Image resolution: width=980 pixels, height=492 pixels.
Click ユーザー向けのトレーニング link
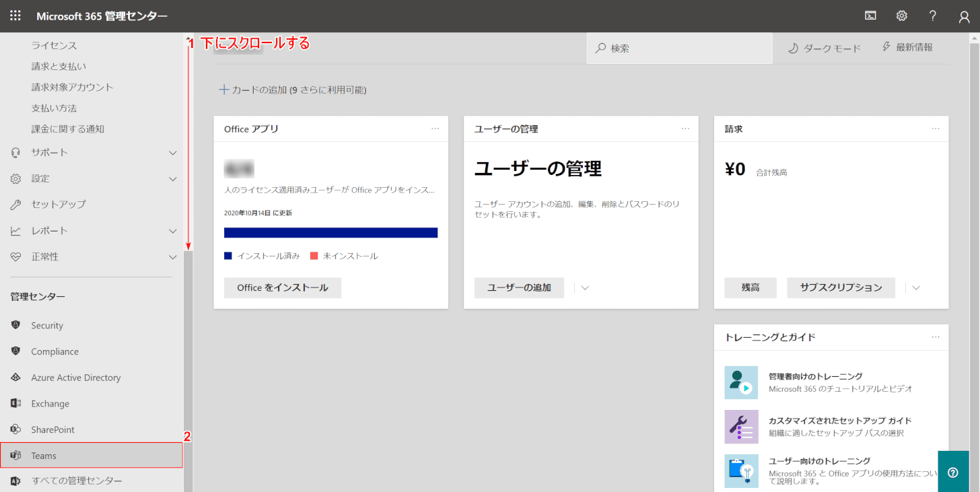point(820,461)
